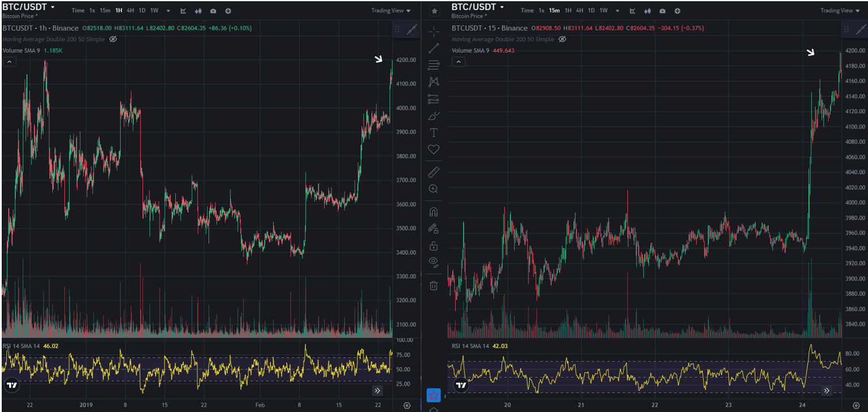Viewport: 868px width, 412px height.
Task: Open indicators on the left chart
Action: tap(183, 11)
